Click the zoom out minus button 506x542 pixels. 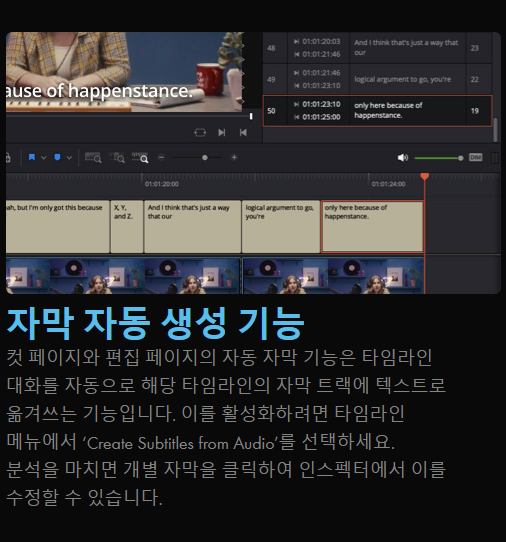[161, 158]
